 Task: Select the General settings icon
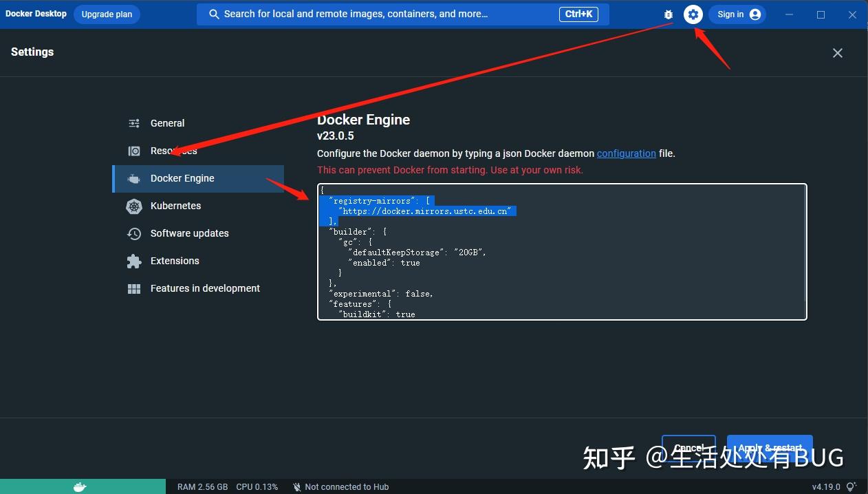[x=134, y=123]
